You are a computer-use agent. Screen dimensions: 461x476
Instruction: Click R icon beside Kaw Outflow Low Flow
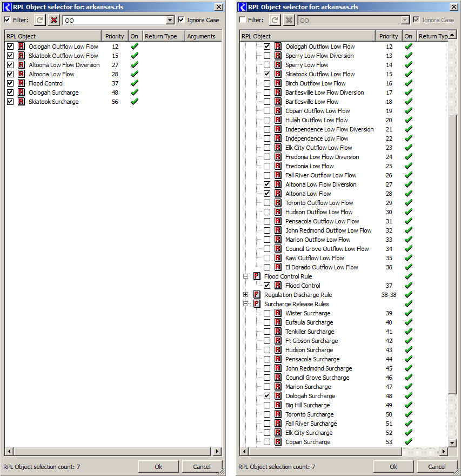point(278,258)
